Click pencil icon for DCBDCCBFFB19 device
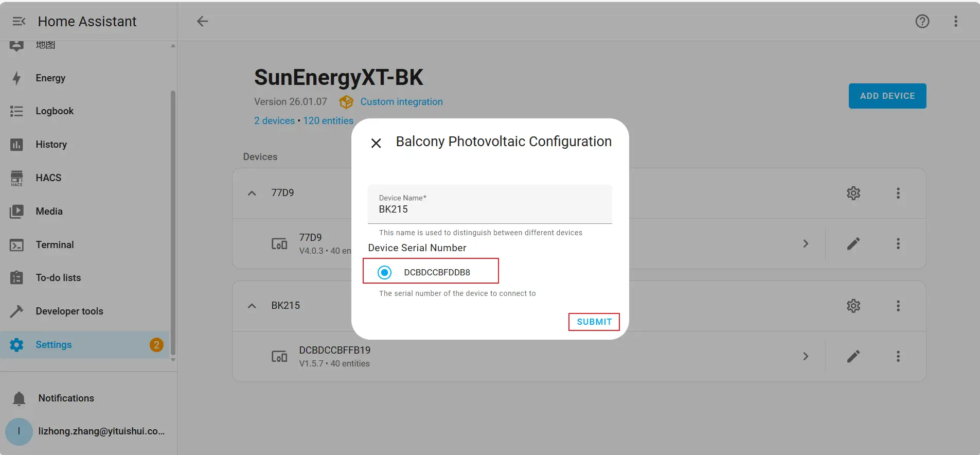 853,356
